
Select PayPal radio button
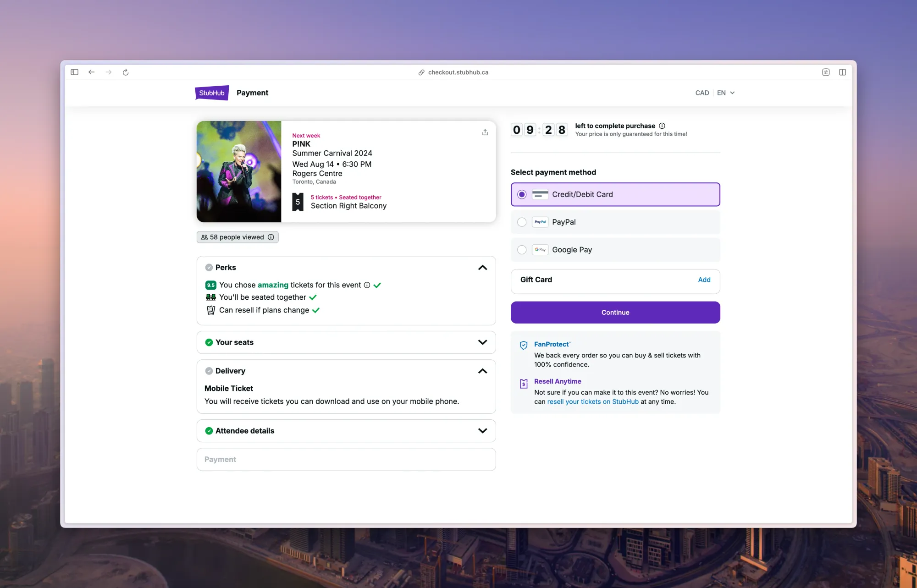[x=522, y=222]
